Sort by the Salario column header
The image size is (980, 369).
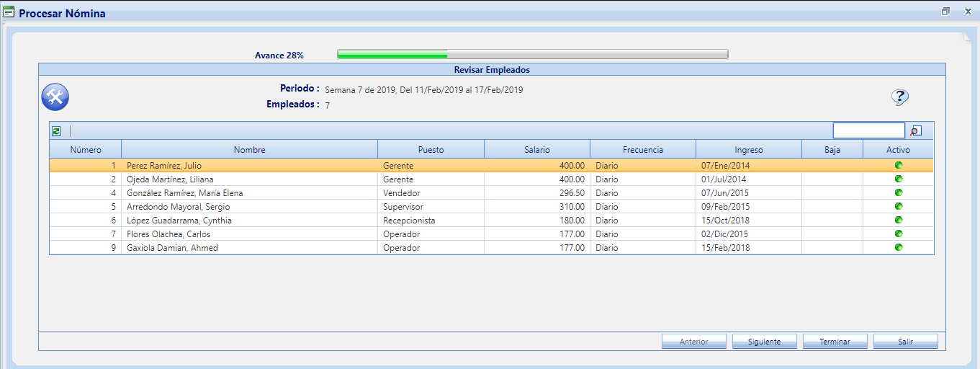tap(537, 150)
